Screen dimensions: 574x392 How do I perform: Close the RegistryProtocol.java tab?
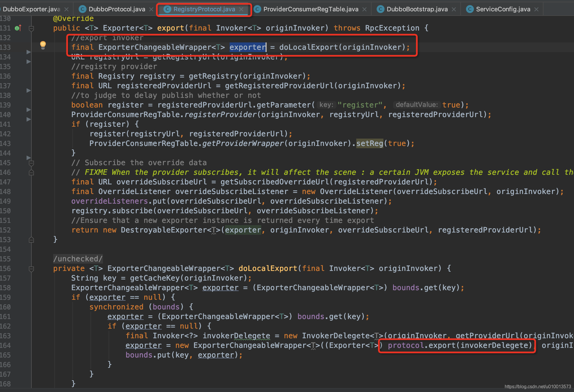[241, 9]
